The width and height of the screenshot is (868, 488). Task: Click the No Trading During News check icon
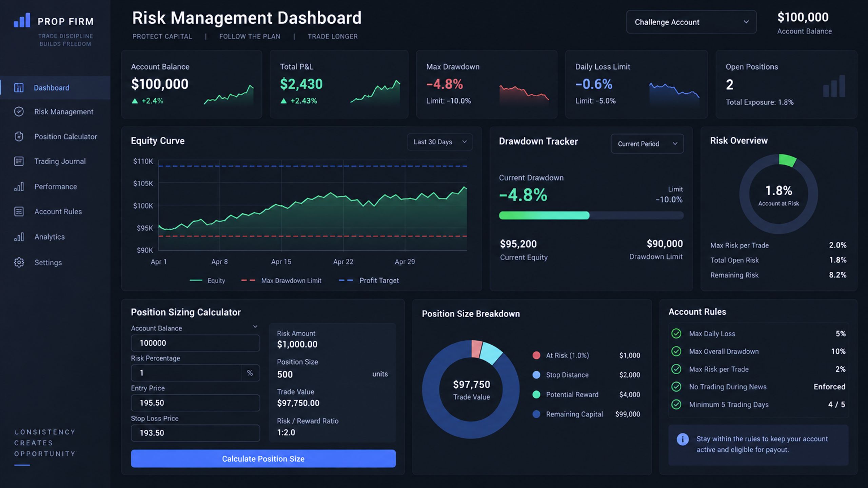(676, 387)
